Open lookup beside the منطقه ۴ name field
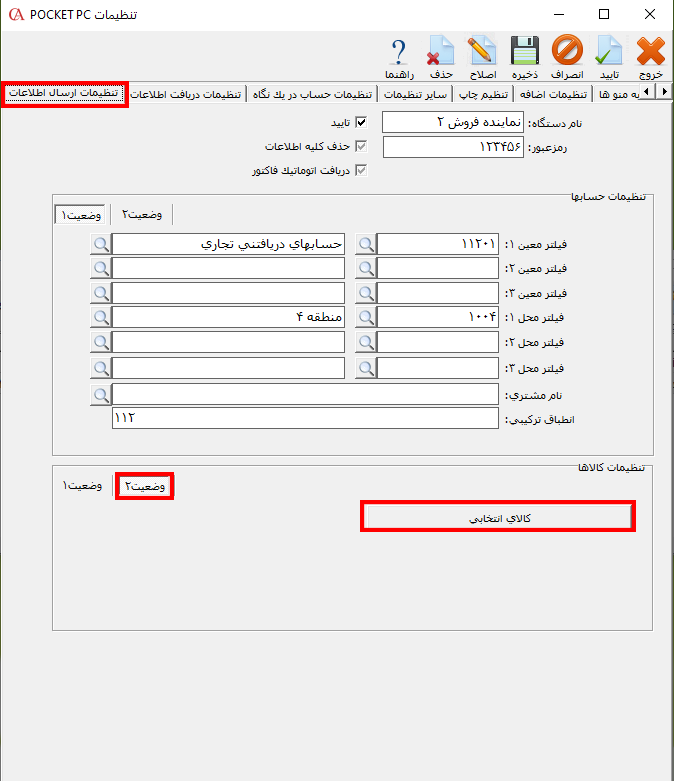The height and width of the screenshot is (781, 674). [101, 319]
